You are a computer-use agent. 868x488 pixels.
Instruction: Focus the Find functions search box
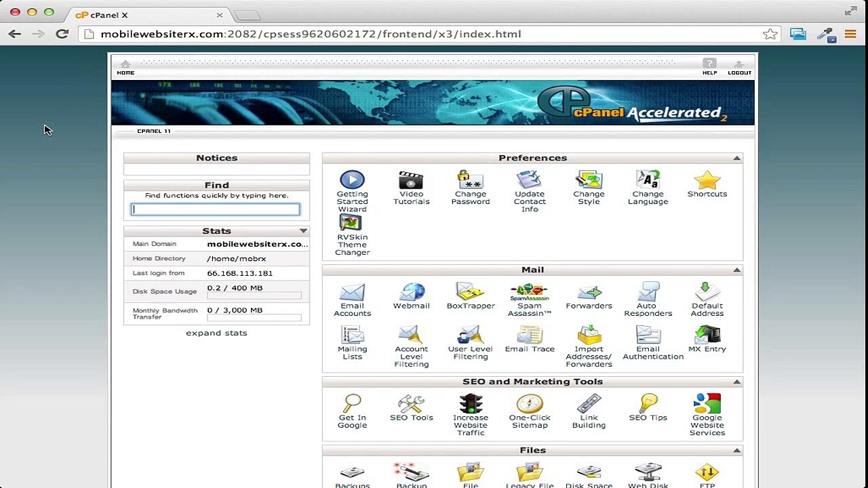pyautogui.click(x=215, y=209)
